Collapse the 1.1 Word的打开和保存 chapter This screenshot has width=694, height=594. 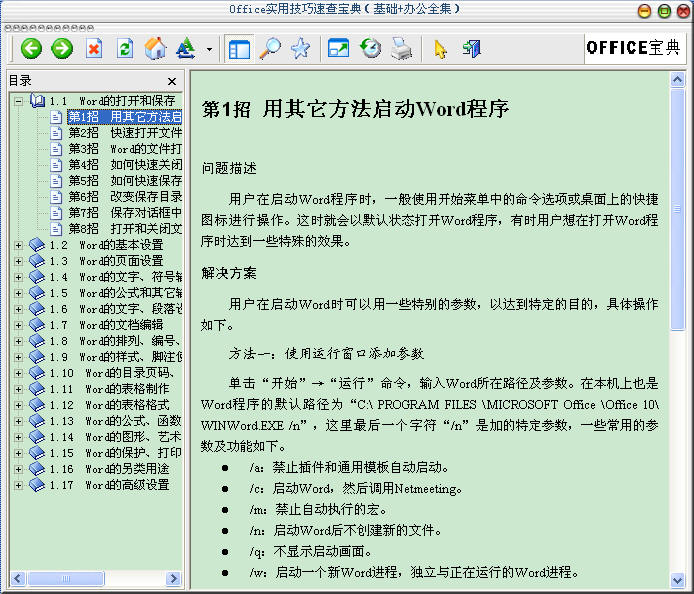click(x=18, y=101)
